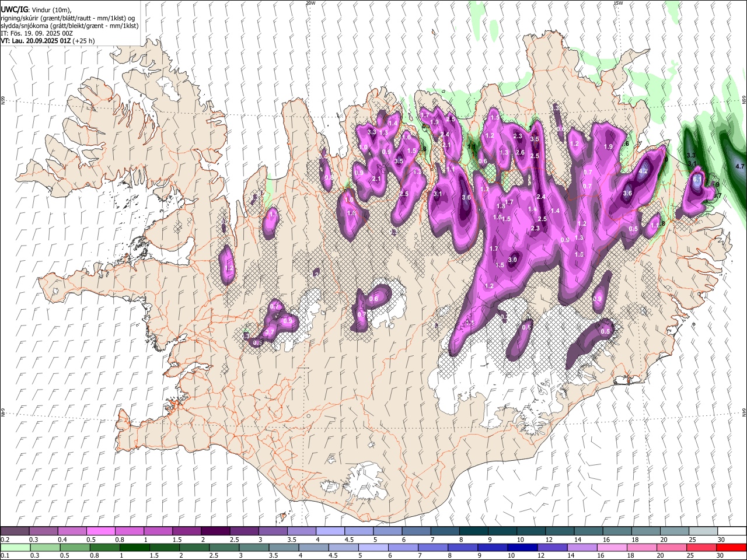Pick the pale lavender 5 swatch in bottom legend row
This screenshot has width=747, height=560.
(373, 547)
